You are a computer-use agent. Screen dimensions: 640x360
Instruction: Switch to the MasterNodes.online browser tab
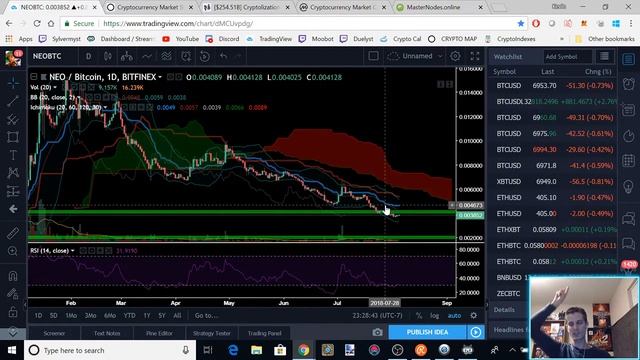tap(440, 7)
